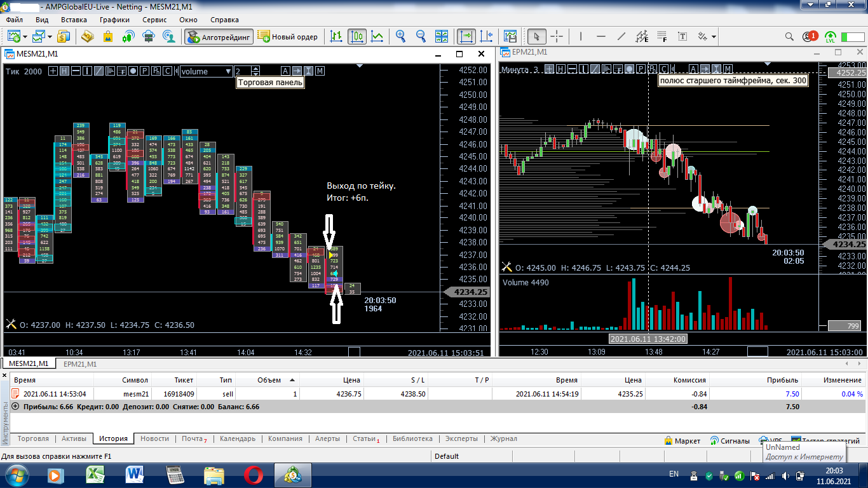This screenshot has height=488, width=868.
Task: Click the Новый ордер button
Action: (288, 36)
